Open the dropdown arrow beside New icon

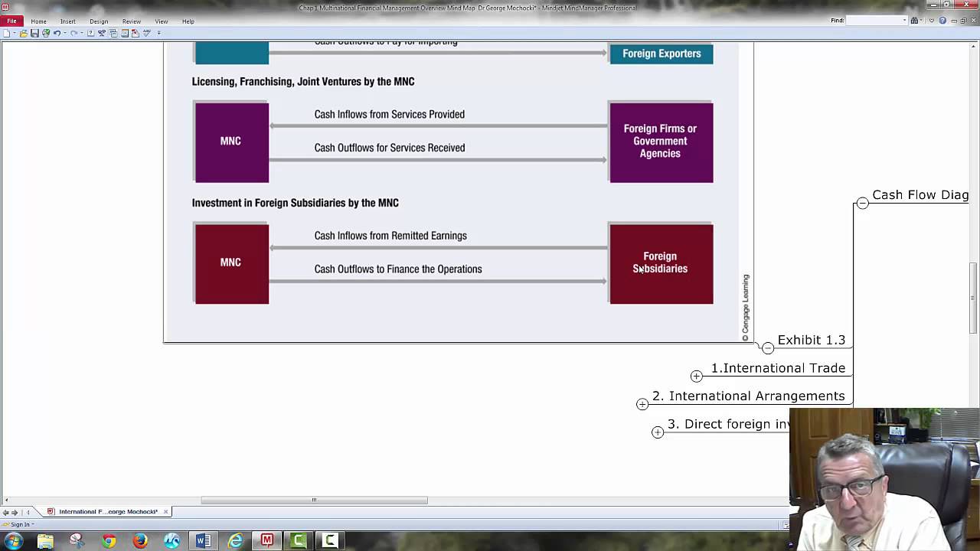click(x=15, y=33)
